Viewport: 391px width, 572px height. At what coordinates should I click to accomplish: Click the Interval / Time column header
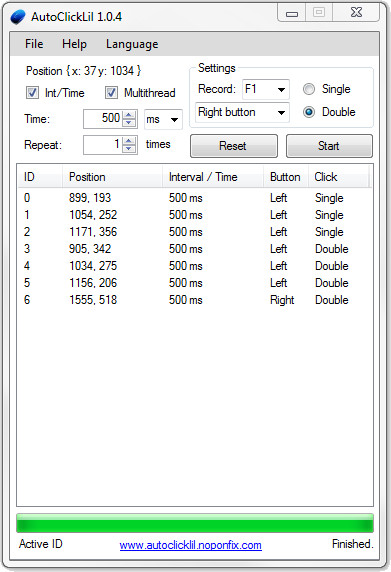[x=213, y=177]
